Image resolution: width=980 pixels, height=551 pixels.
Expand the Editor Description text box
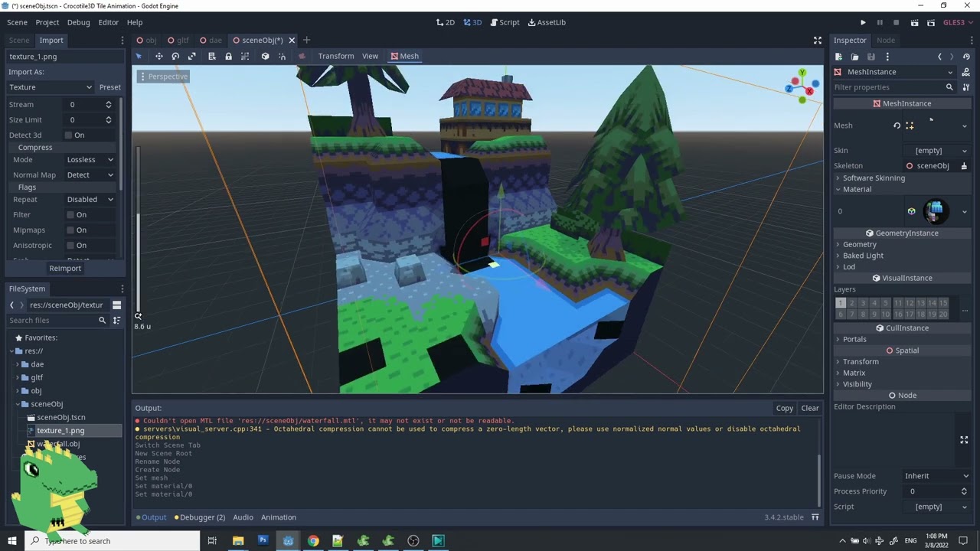(964, 440)
